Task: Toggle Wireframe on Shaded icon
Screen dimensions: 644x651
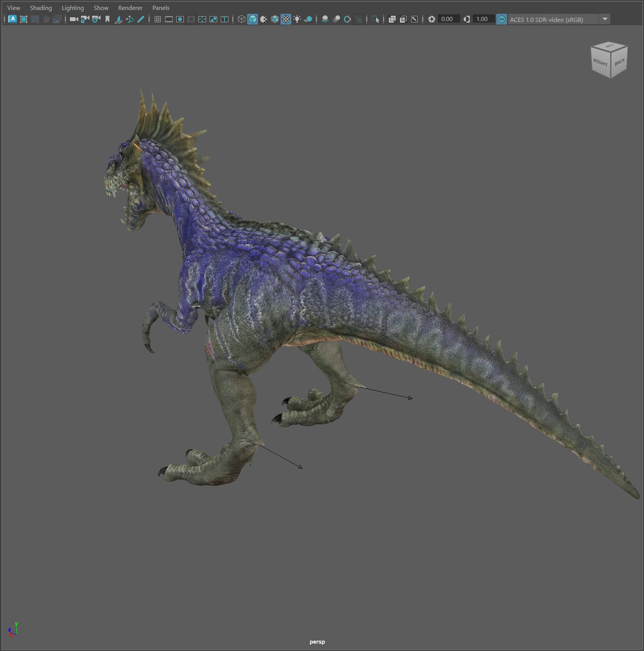Action: click(x=275, y=19)
